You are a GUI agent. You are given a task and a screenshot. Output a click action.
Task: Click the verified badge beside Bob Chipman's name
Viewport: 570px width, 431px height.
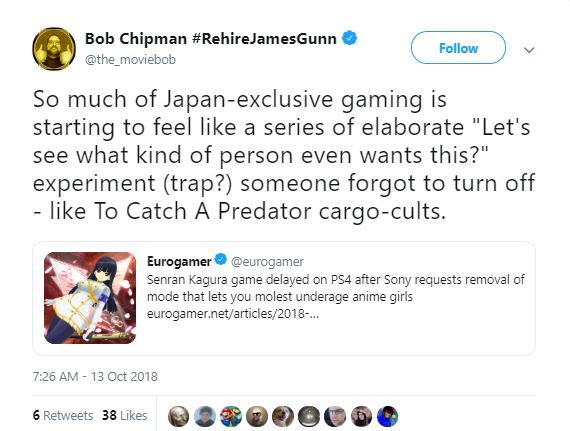350,38
